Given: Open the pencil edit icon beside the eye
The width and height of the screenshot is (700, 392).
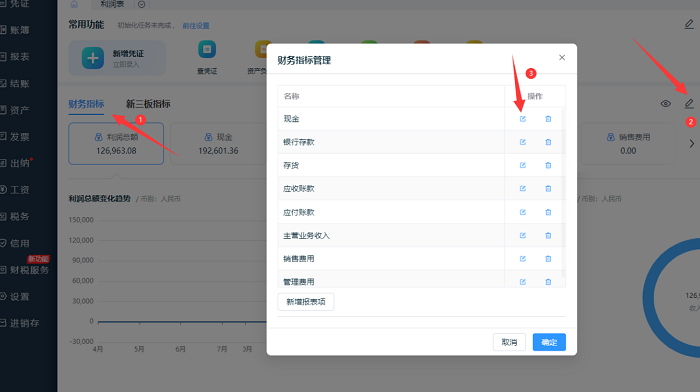Looking at the screenshot, I should (x=689, y=104).
